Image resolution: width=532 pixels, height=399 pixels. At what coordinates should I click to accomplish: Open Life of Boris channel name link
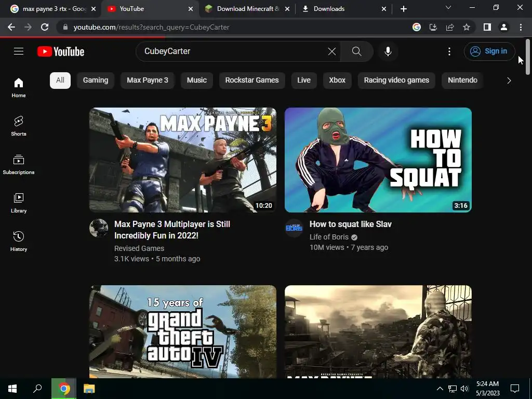click(329, 237)
